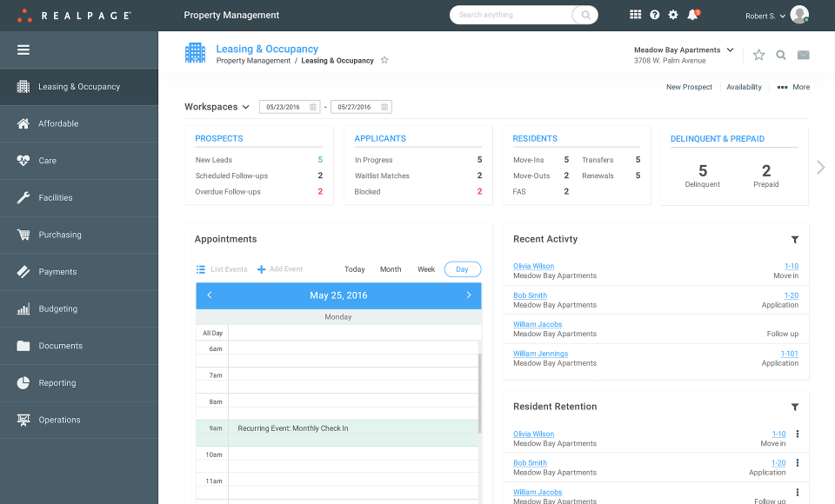Expand Meadow Bay Apartments property dropdown

(x=684, y=50)
